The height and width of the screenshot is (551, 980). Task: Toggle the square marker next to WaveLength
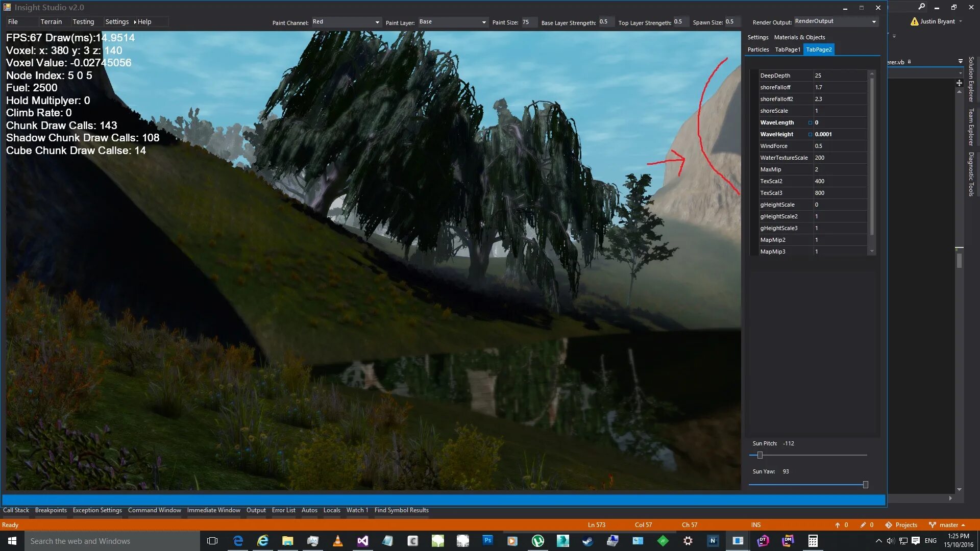click(810, 122)
